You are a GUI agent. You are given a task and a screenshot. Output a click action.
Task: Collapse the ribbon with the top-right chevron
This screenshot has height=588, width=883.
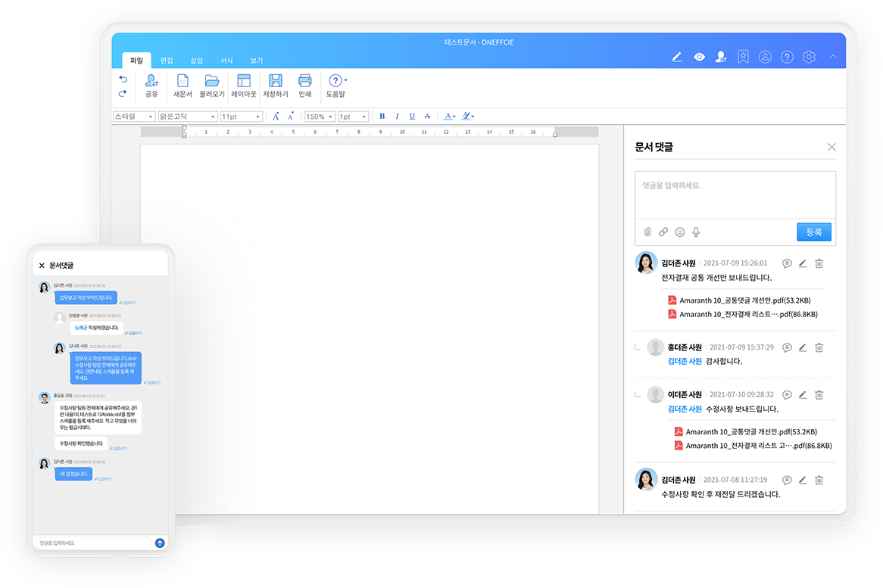[x=833, y=57]
